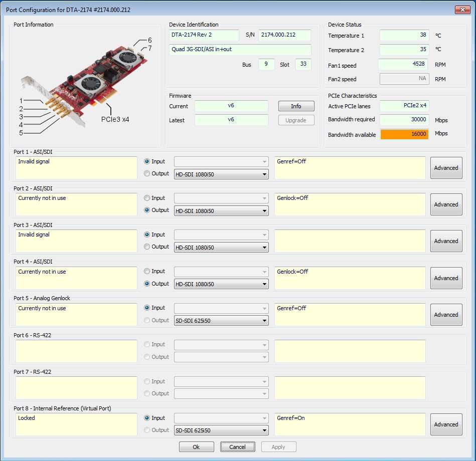This screenshot has height=461, width=476.
Task: Click Port 5 'Genref=Off' settings text
Action: 291,308
